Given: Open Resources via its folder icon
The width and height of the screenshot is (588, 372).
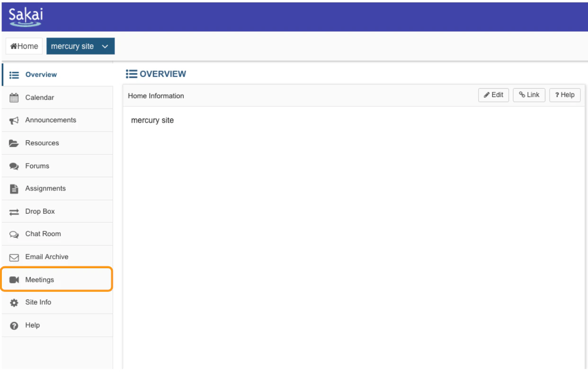Looking at the screenshot, I should (x=14, y=143).
